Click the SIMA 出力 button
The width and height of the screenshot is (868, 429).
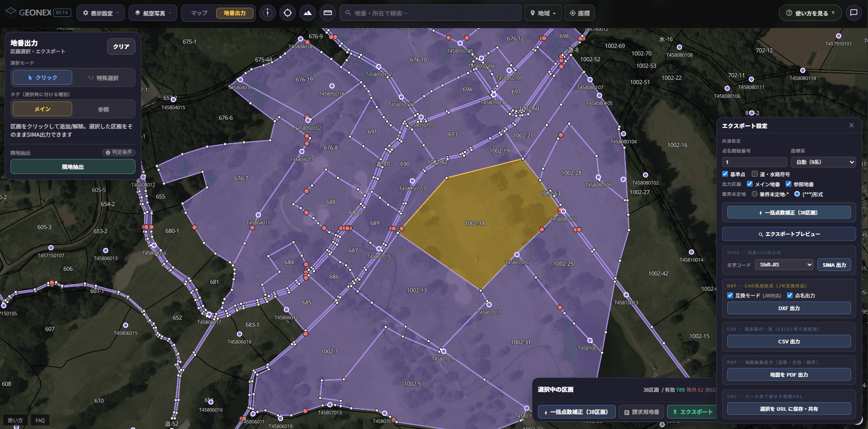pyautogui.click(x=834, y=265)
